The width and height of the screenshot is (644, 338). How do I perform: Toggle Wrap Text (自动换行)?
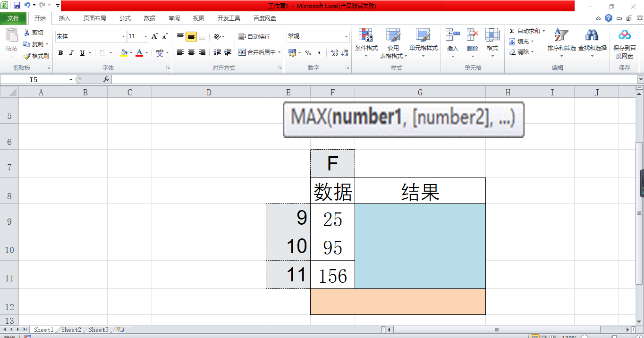pyautogui.click(x=254, y=36)
